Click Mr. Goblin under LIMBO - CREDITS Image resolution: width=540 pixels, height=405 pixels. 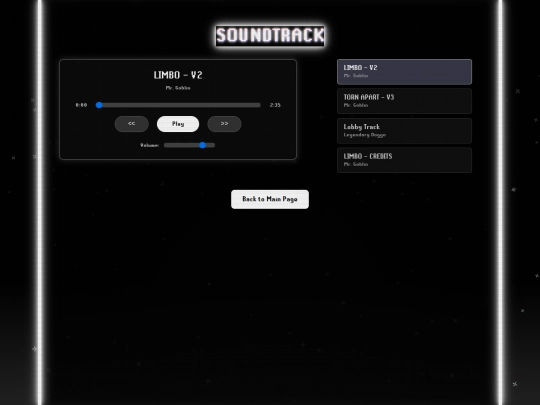pos(356,164)
